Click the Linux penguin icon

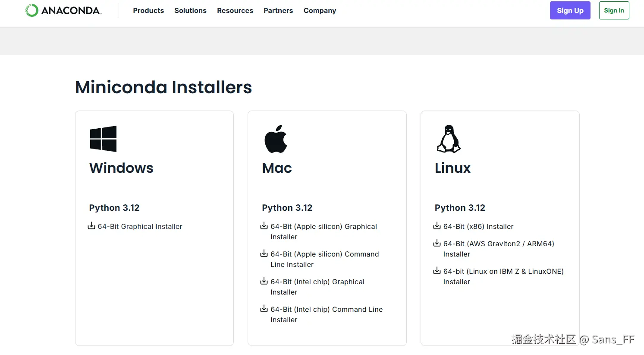(449, 139)
